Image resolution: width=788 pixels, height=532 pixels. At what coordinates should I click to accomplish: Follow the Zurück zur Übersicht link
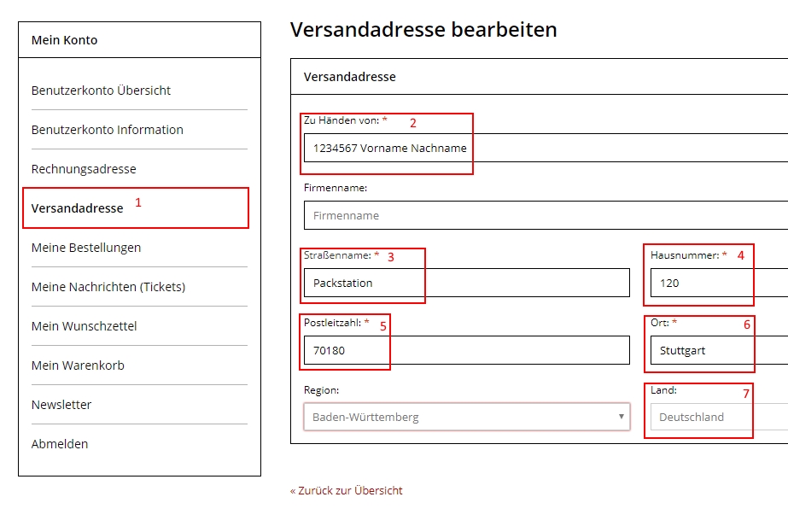[x=347, y=490]
